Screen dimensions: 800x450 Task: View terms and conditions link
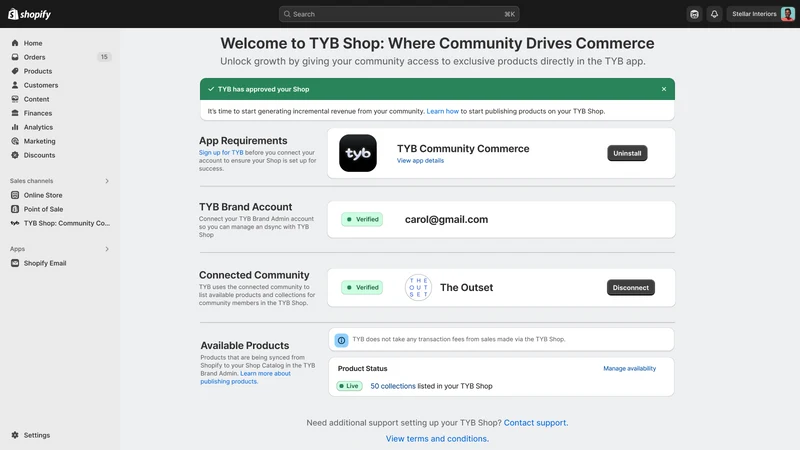click(x=437, y=439)
